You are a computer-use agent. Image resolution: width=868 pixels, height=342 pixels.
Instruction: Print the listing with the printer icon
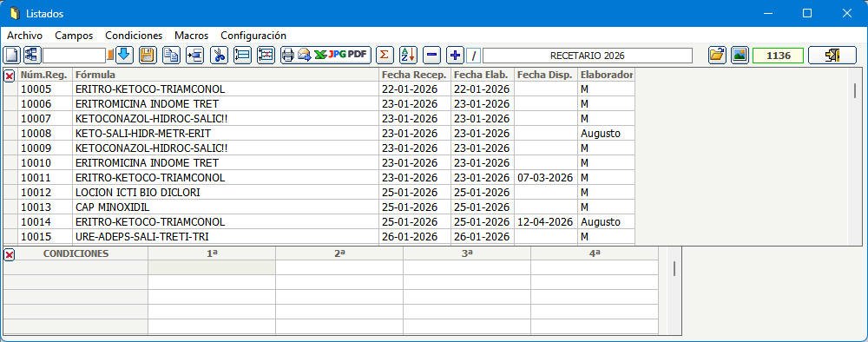(287, 55)
